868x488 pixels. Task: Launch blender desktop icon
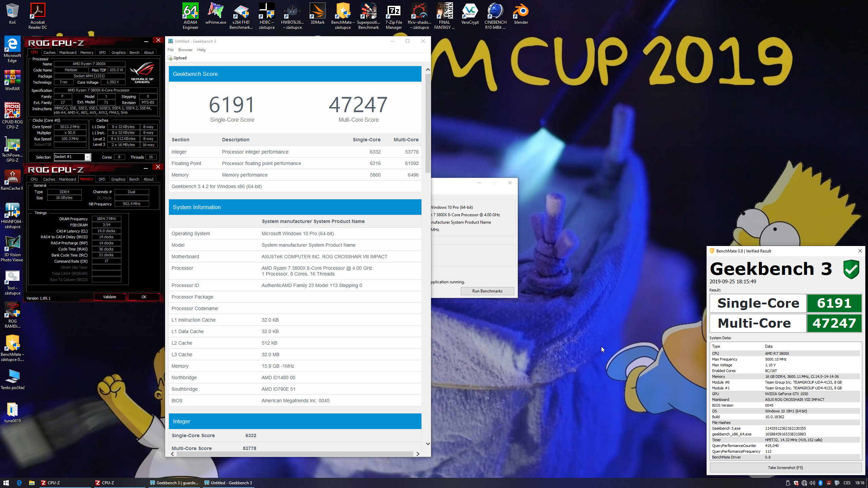[521, 14]
